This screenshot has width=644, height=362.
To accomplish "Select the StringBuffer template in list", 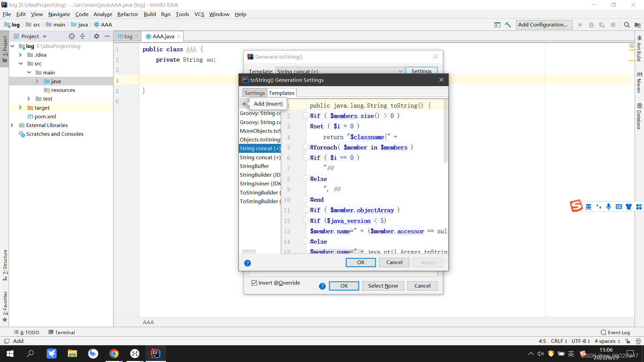I will 254,166.
